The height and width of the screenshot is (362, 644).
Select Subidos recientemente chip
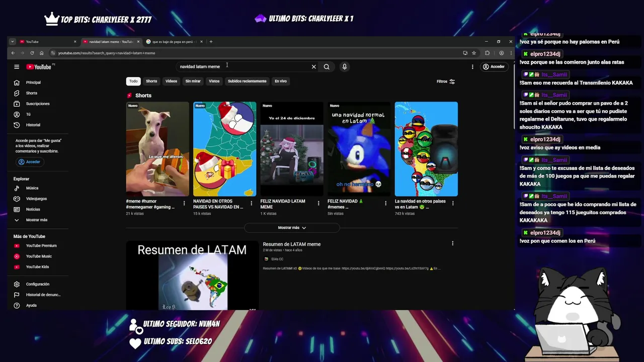(x=247, y=81)
